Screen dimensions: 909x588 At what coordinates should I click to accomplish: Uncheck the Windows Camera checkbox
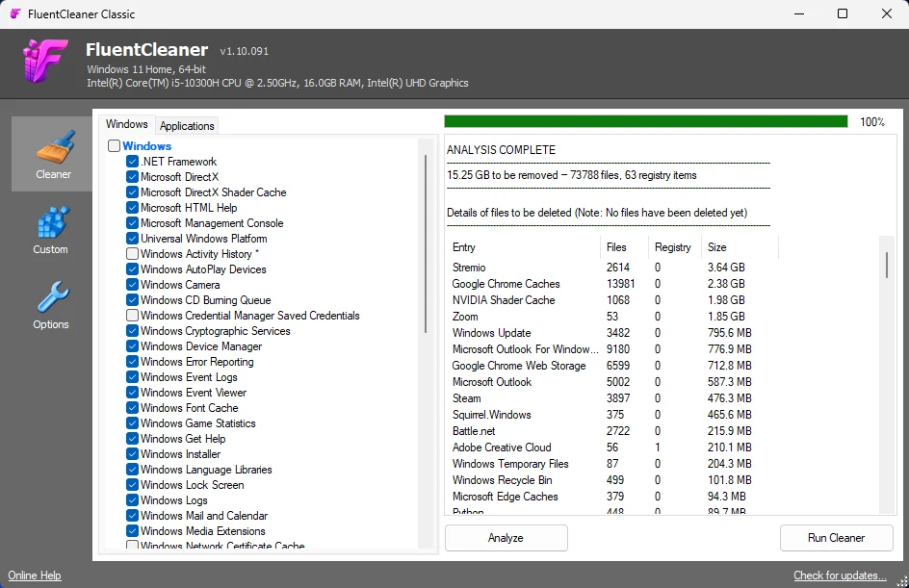(x=132, y=285)
